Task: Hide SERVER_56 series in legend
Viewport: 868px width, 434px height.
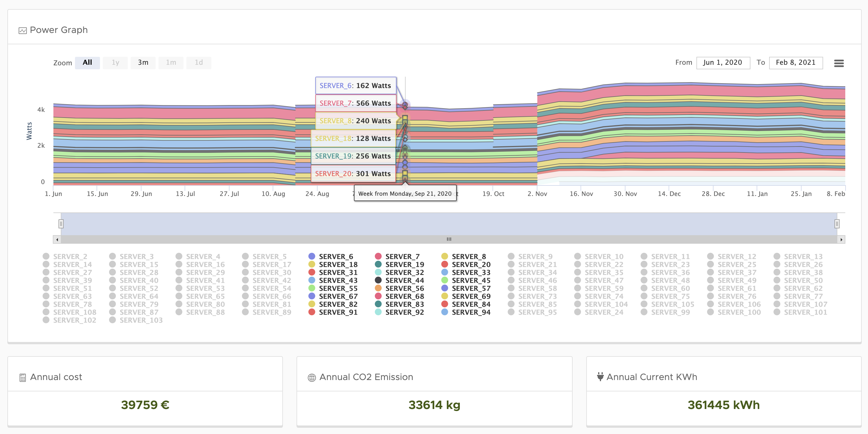Action: tap(399, 289)
